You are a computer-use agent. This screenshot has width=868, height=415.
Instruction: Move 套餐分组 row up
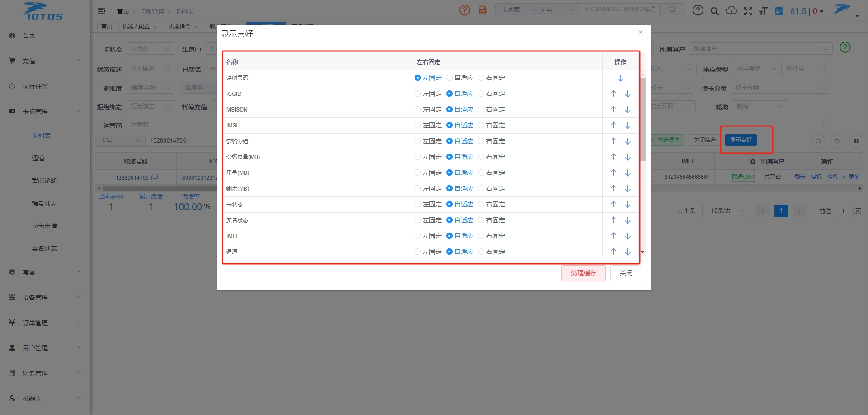click(613, 141)
